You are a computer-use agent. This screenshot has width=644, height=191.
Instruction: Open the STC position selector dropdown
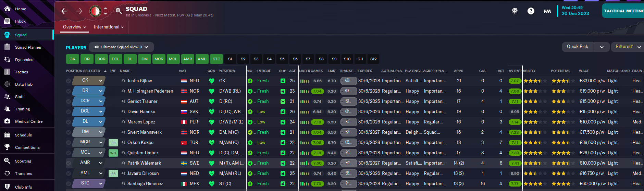[x=89, y=183]
